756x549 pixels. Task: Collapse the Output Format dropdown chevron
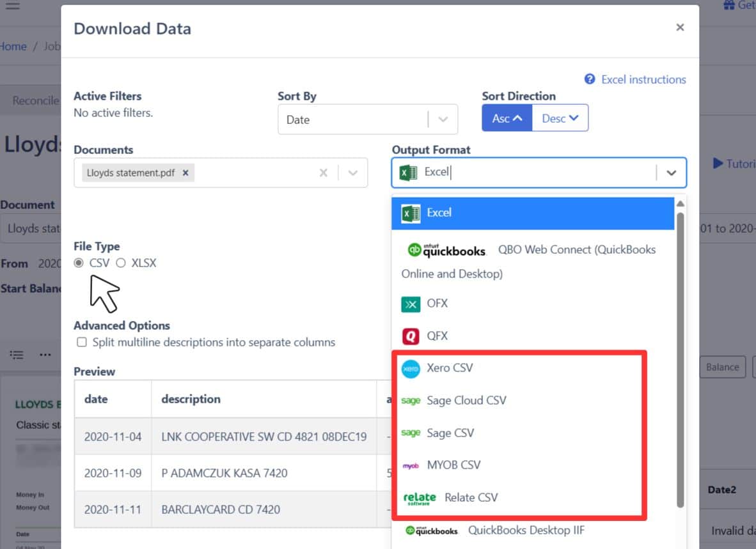(x=671, y=173)
